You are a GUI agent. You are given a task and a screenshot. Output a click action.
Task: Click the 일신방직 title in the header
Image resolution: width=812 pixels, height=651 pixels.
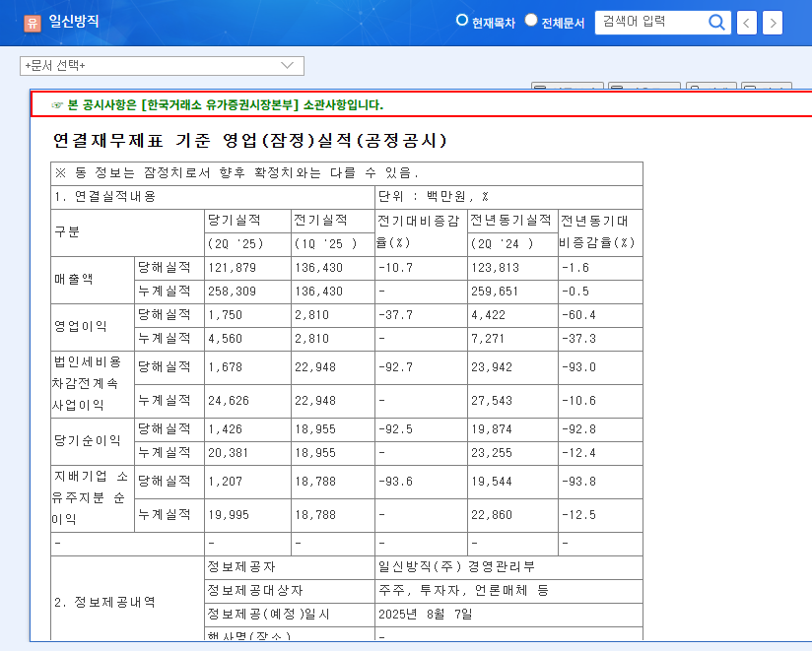(71, 21)
